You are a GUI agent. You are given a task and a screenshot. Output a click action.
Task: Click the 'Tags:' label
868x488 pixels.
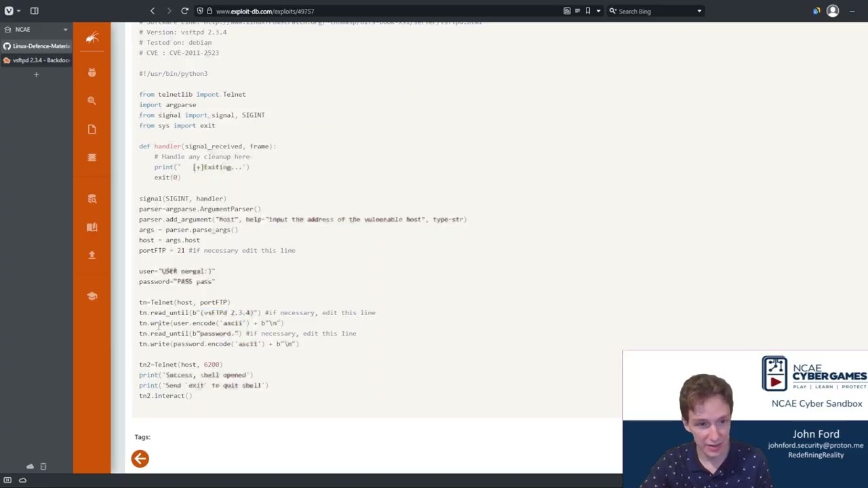point(142,437)
